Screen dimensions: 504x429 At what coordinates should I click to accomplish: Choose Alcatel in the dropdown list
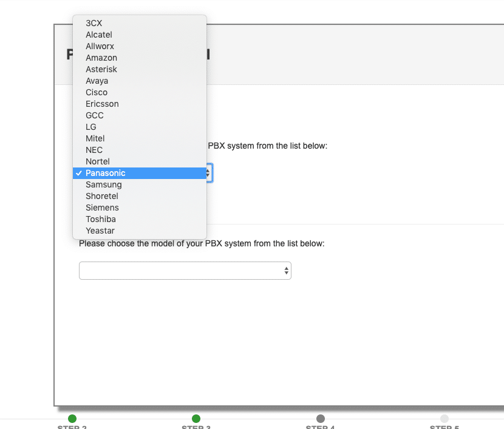click(x=140, y=35)
